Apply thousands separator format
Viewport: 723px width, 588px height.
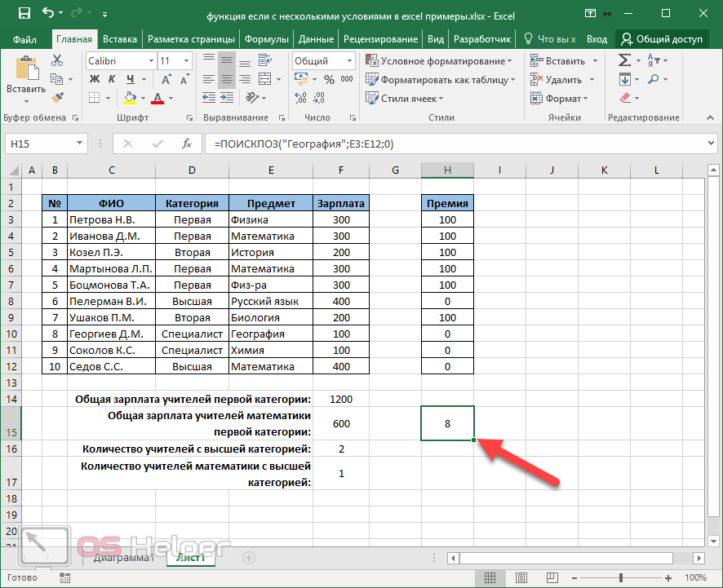click(347, 79)
